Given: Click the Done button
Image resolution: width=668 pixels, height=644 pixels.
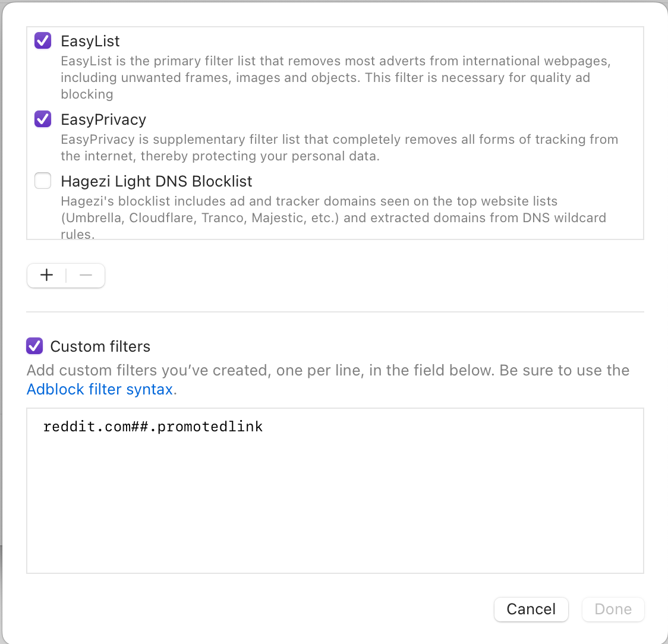Looking at the screenshot, I should (x=613, y=609).
